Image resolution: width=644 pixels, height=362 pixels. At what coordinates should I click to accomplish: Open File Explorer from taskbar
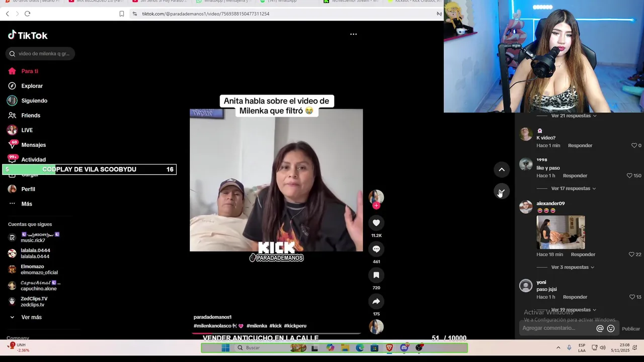(x=345, y=348)
